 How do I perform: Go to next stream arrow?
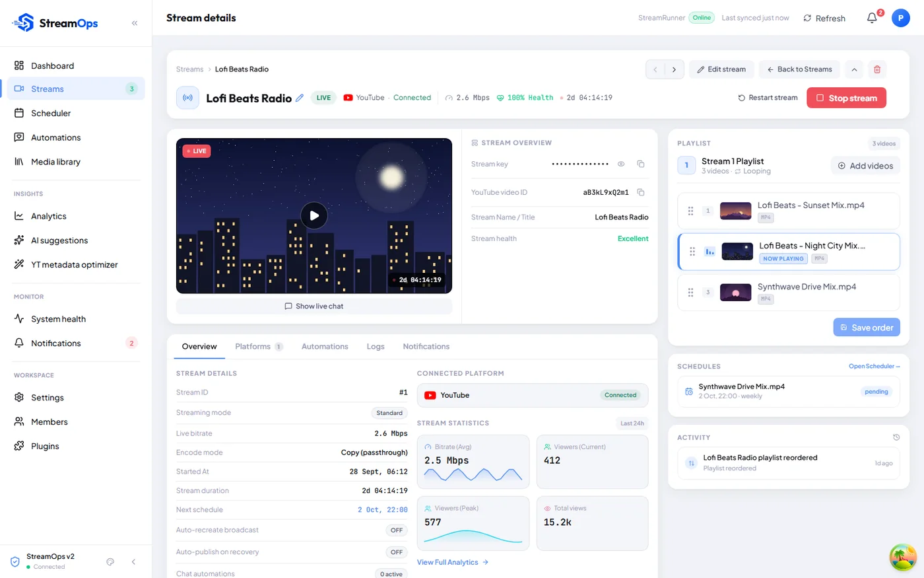point(674,69)
